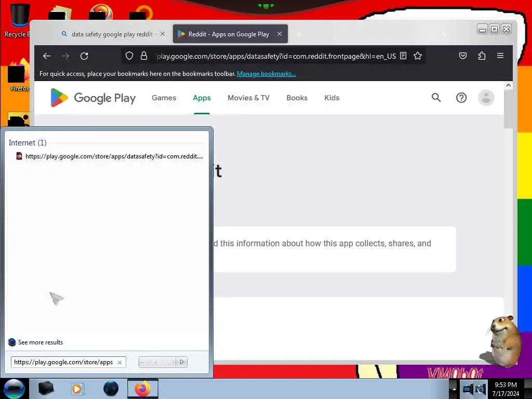Open network tray icon
Screen dimensions: 532x399
point(468,389)
